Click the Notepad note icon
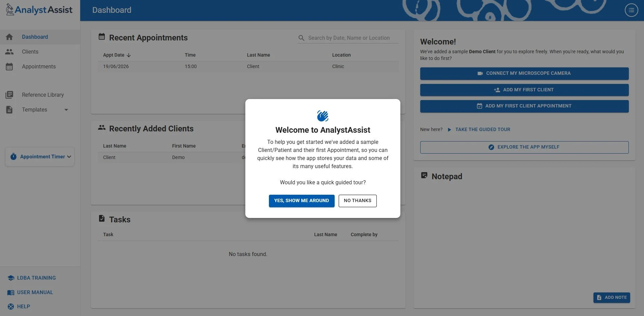The height and width of the screenshot is (316, 644). click(x=424, y=176)
